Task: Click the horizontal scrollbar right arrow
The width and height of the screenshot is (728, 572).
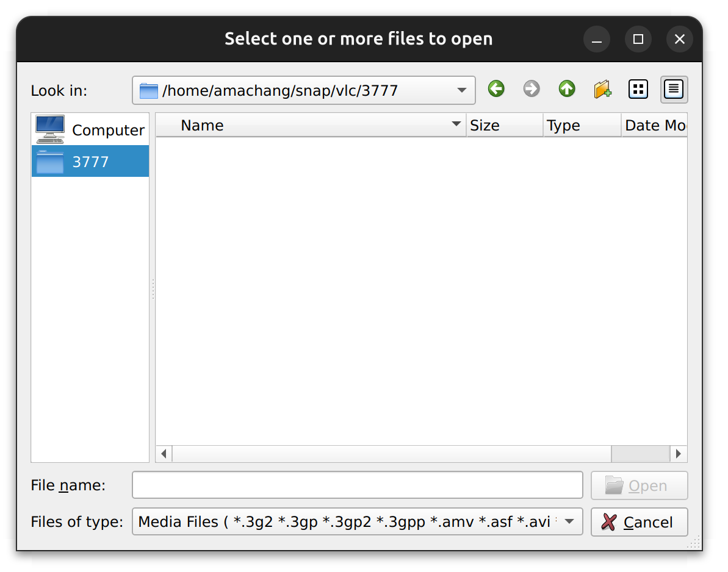Action: (x=679, y=454)
